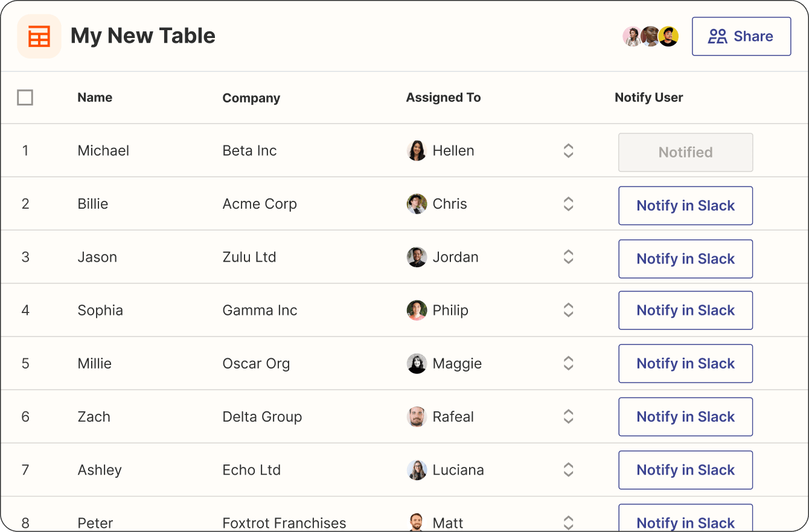Open the assignee chevron on Zach's row
The image size is (809, 532).
(x=568, y=416)
